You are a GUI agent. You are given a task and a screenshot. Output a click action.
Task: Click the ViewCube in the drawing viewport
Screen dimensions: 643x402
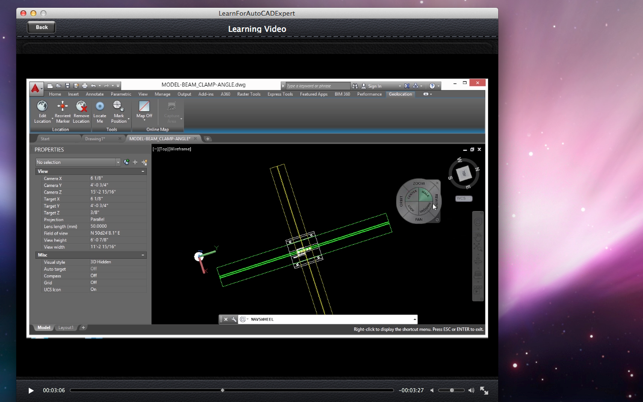pos(463,174)
